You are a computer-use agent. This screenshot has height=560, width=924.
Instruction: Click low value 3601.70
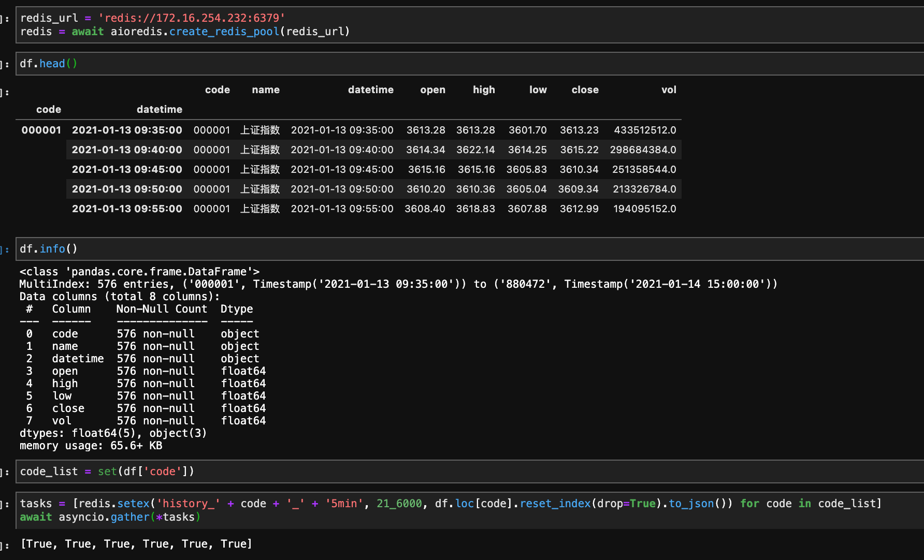click(527, 130)
